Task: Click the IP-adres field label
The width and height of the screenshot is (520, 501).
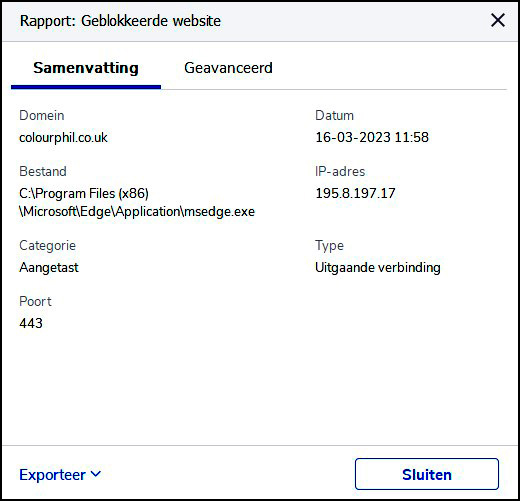Action: tap(340, 171)
